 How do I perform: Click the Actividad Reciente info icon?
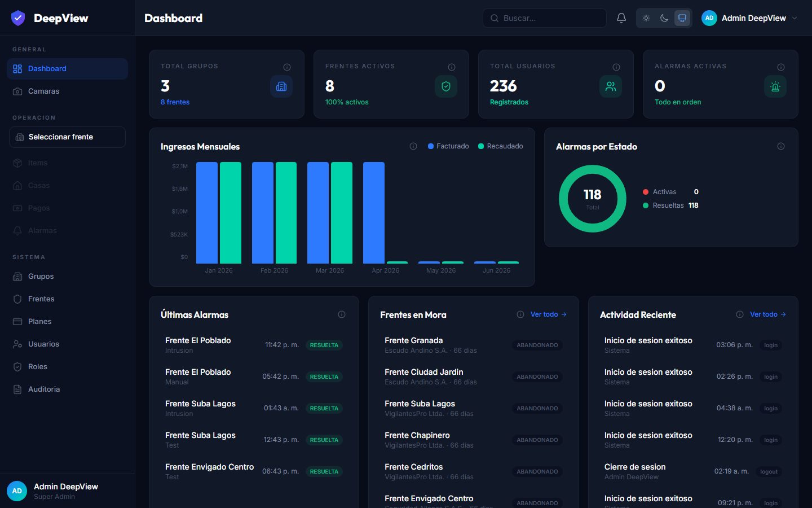pyautogui.click(x=740, y=314)
